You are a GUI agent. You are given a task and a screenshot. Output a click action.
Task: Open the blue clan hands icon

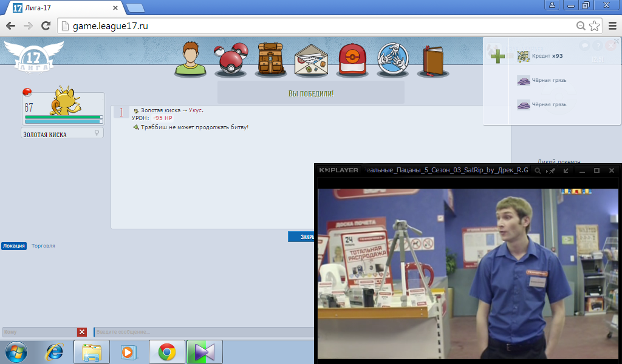(392, 59)
